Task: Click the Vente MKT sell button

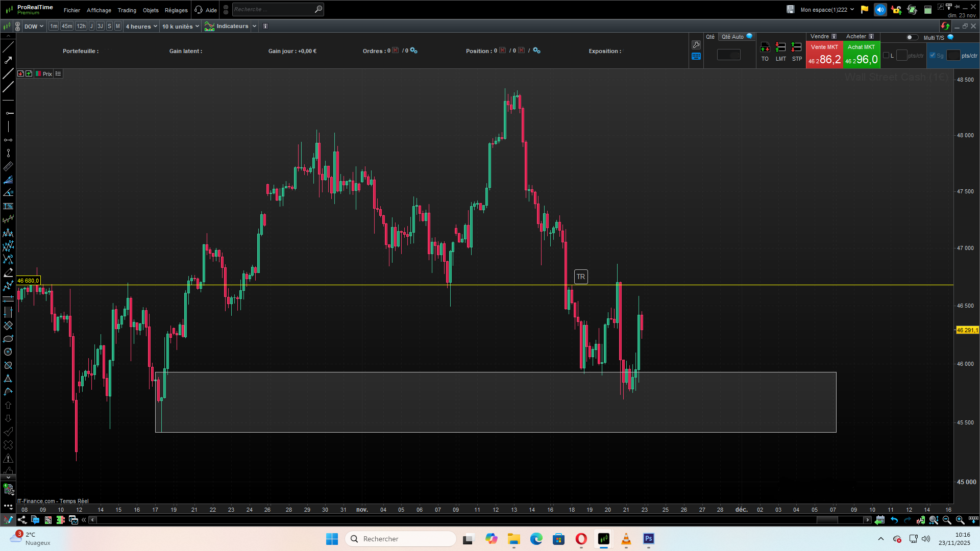Action: [x=824, y=55]
